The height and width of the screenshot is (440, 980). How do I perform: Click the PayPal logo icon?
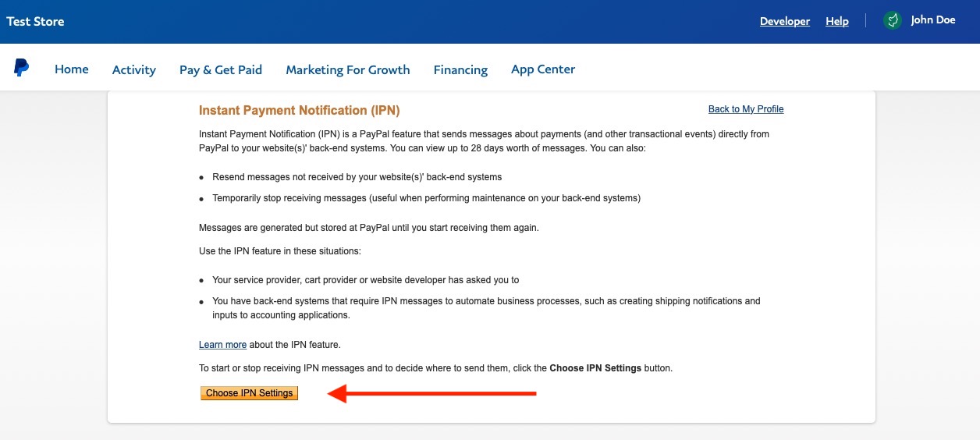pos(22,68)
